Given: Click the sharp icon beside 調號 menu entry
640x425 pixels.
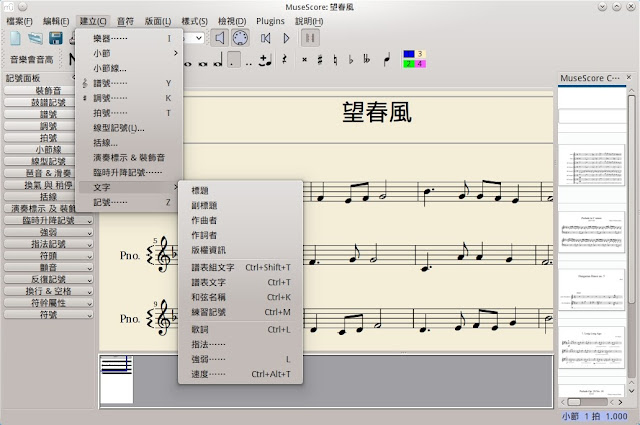Looking at the screenshot, I should pyautogui.click(x=84, y=98).
